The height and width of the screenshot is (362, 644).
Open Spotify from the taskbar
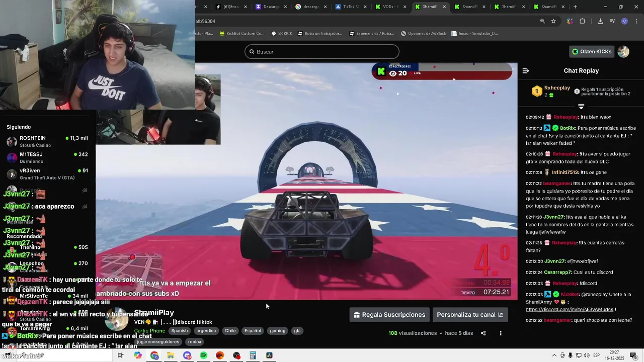(203, 355)
